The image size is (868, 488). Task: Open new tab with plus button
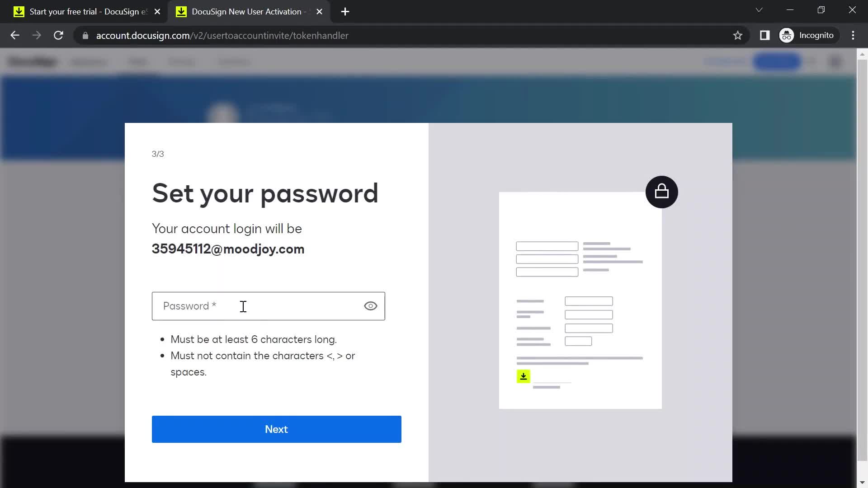tap(346, 12)
